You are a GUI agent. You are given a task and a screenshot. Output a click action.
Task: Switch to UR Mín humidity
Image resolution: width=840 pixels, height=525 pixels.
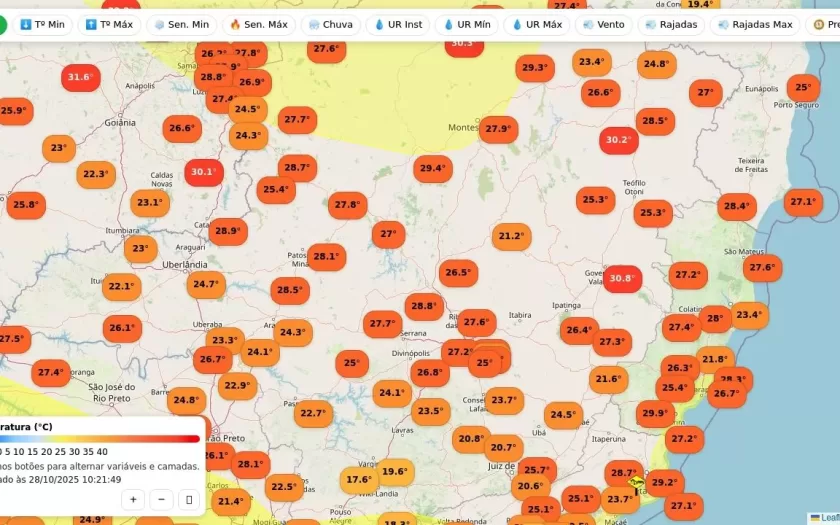[x=466, y=24]
